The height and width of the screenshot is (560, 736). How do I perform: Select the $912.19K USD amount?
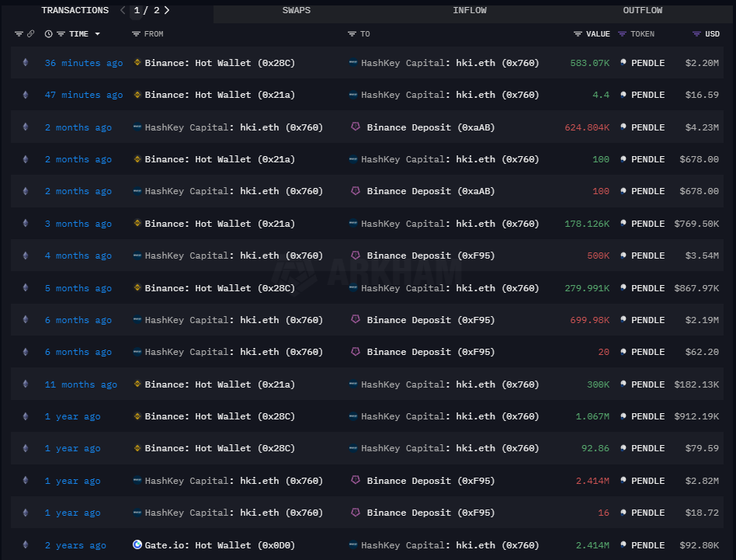(696, 416)
